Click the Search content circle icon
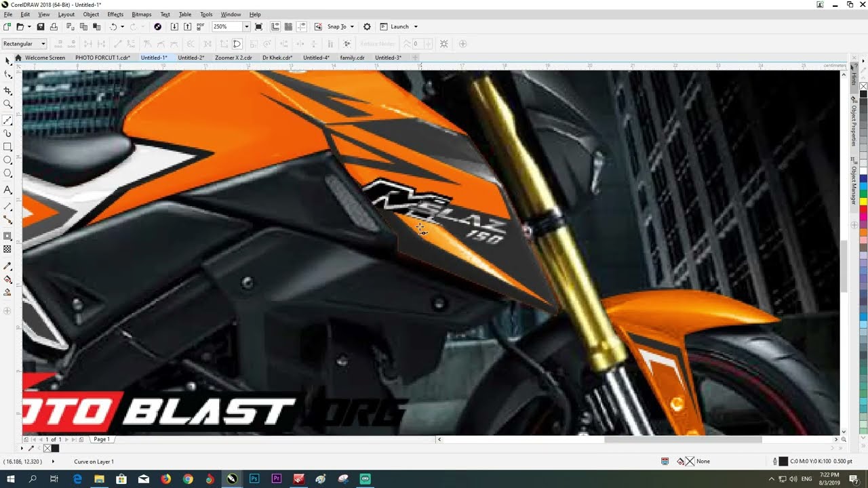Screen dimensions: 868x488 [x=157, y=26]
